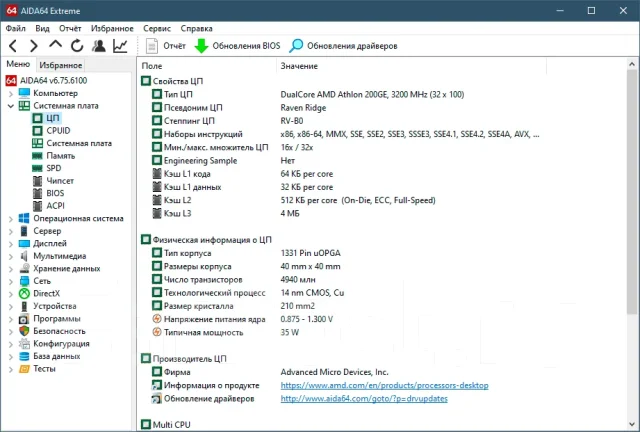The height and width of the screenshot is (432, 640).
Task: Open the Отчёт menu in menu bar
Action: click(x=70, y=29)
